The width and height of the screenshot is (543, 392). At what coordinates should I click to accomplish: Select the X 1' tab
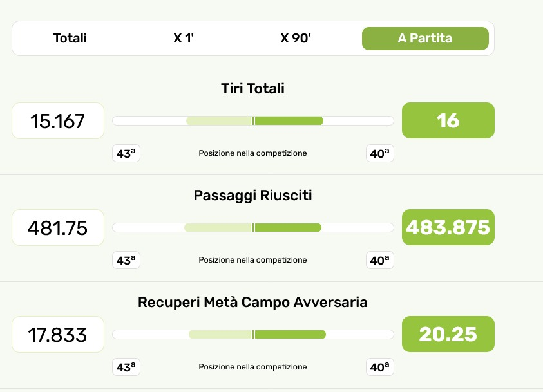point(184,38)
